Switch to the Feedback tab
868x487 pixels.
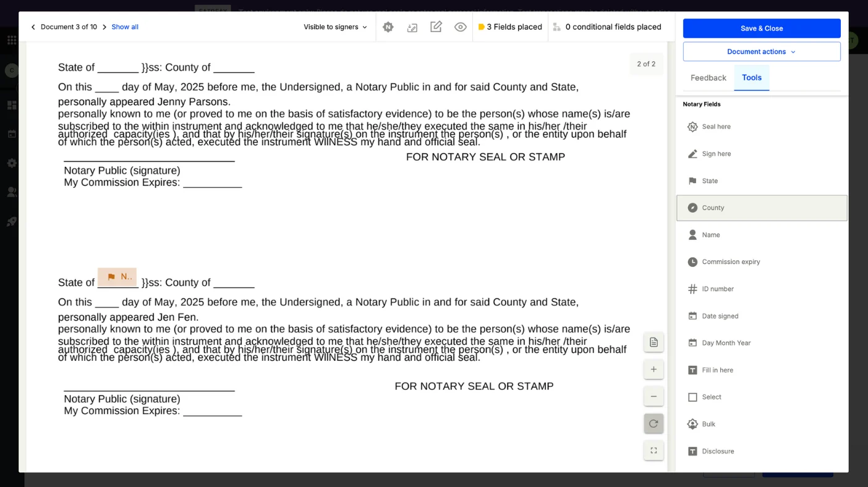pyautogui.click(x=708, y=78)
